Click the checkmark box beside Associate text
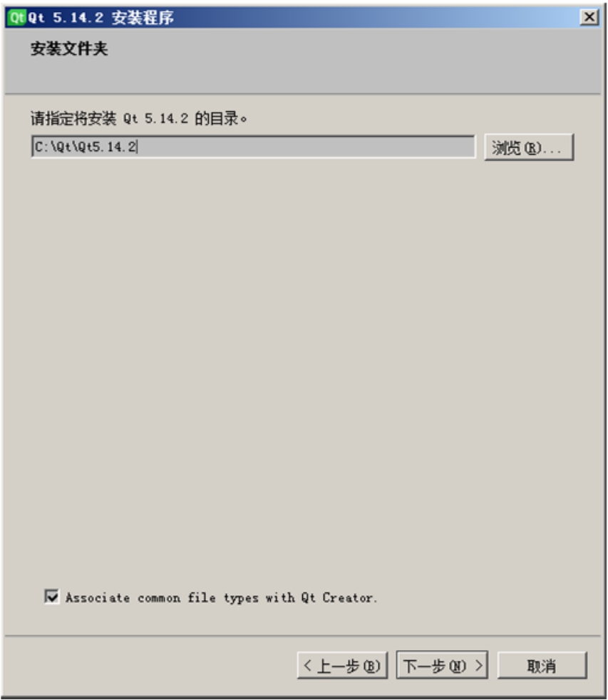Viewport: 608px width, 700px height. coord(52,597)
